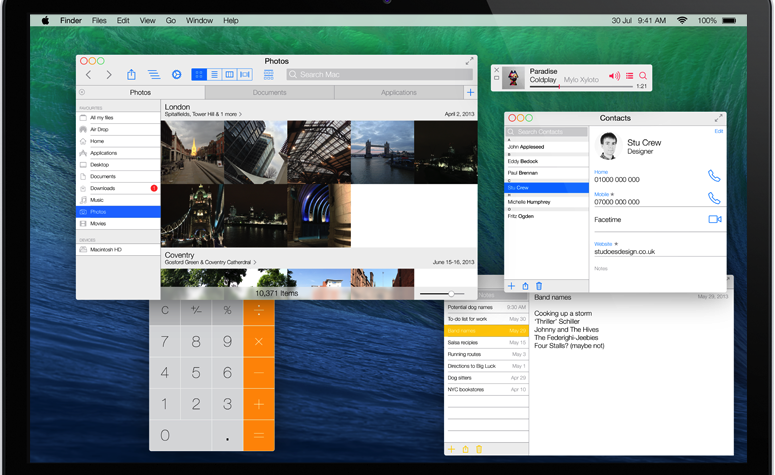Click the Wi-Fi icon in menu bar

(682, 20)
